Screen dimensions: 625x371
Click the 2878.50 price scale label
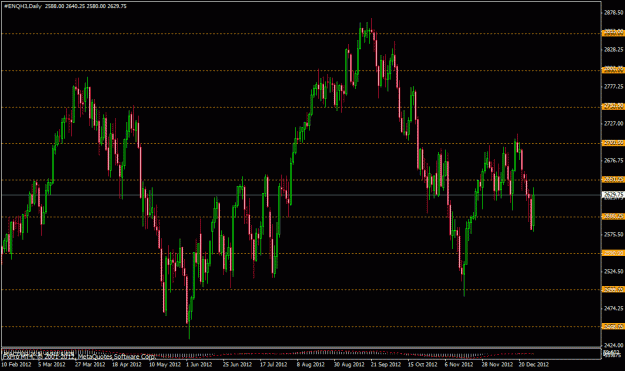[613, 13]
